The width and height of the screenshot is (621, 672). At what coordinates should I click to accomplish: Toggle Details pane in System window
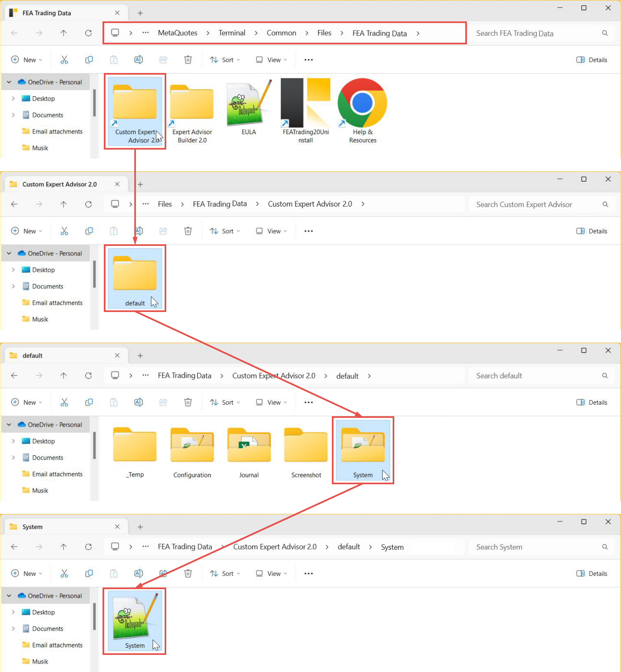pyautogui.click(x=592, y=573)
